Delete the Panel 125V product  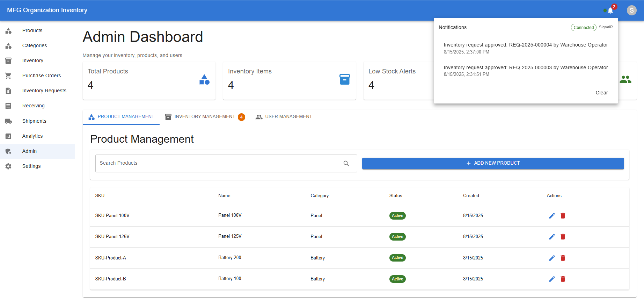click(563, 237)
